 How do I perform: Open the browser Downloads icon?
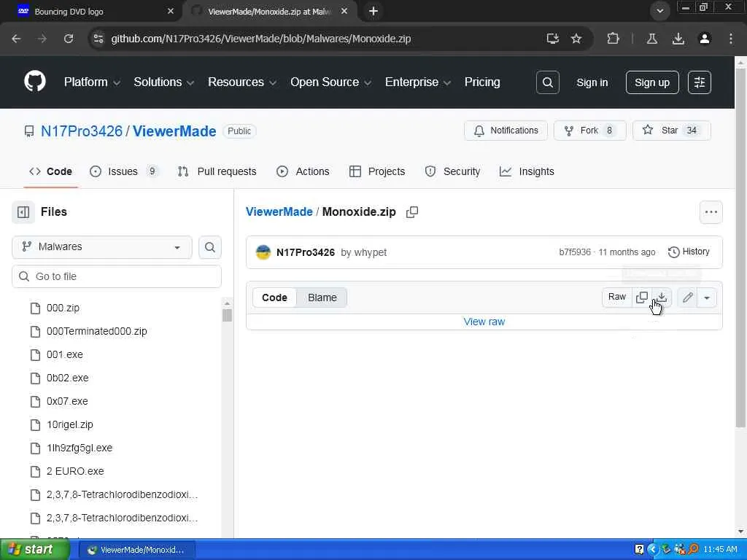678,39
